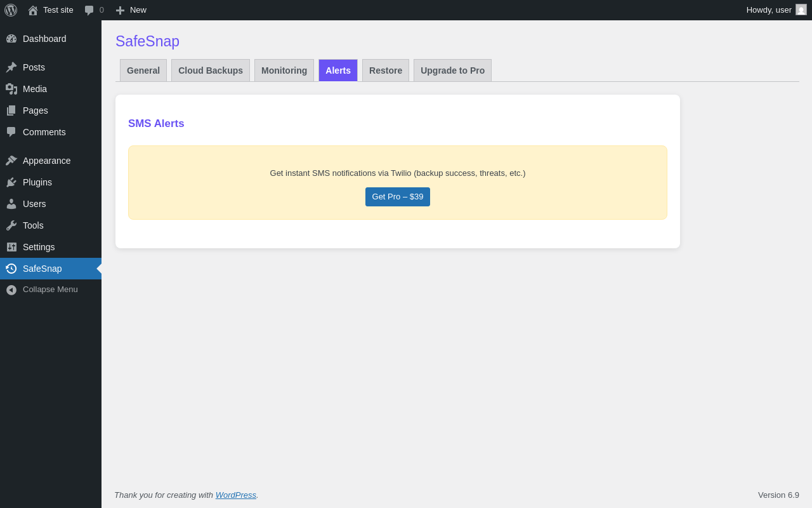
Task: Click the Plugins plug icon
Action: tap(11, 182)
